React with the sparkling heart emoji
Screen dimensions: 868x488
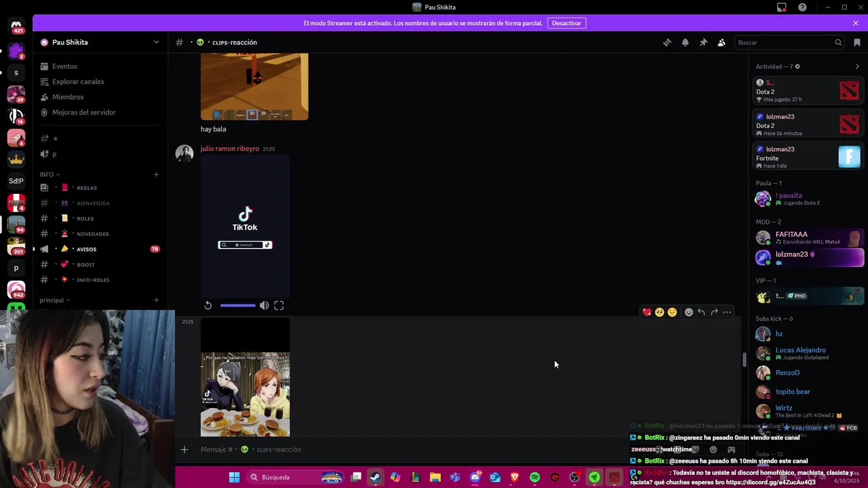(x=647, y=312)
